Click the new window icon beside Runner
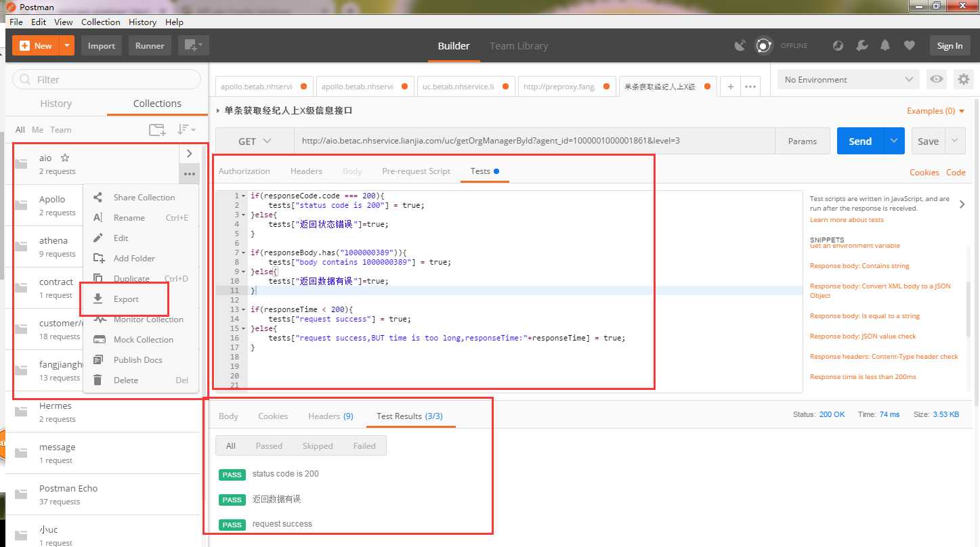This screenshot has width=980, height=547. 194,46
